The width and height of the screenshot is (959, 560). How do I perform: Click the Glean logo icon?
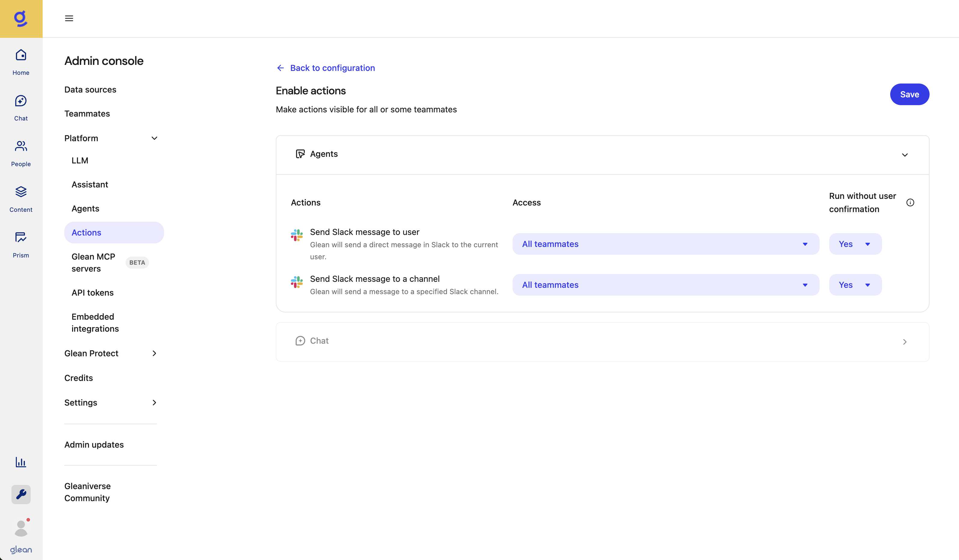point(21,19)
